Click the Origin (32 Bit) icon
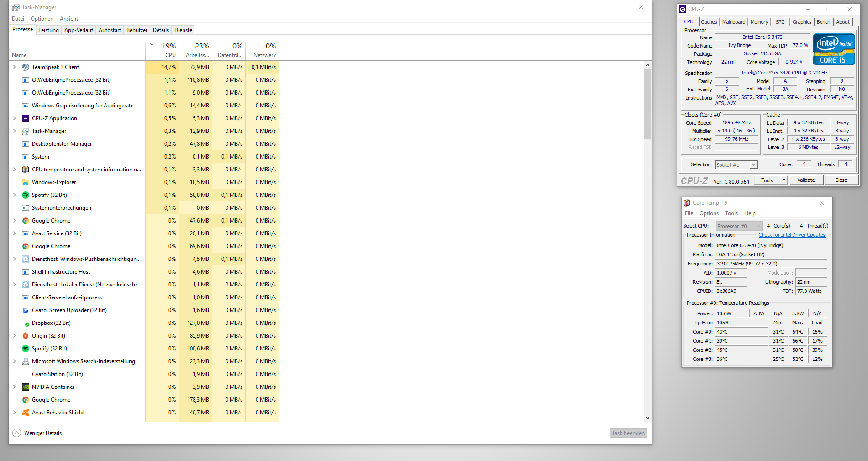This screenshot has height=461, width=868. click(x=26, y=336)
